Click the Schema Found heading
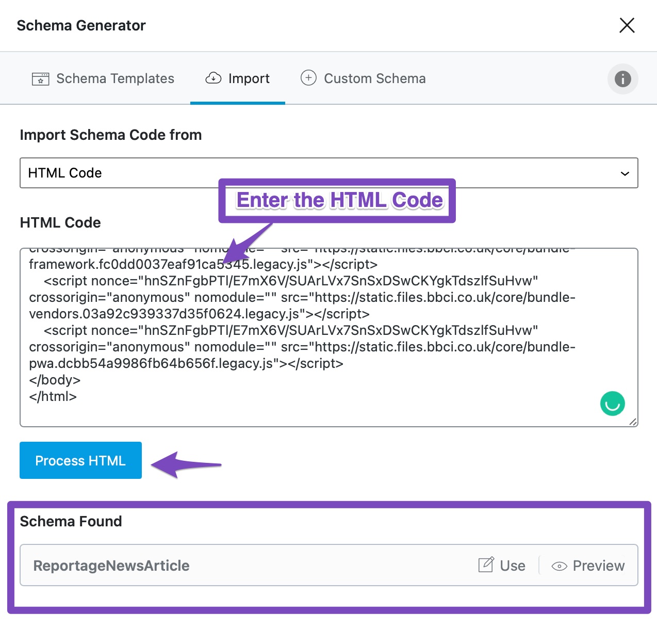Image resolution: width=657 pixels, height=644 pixels. [x=71, y=521]
